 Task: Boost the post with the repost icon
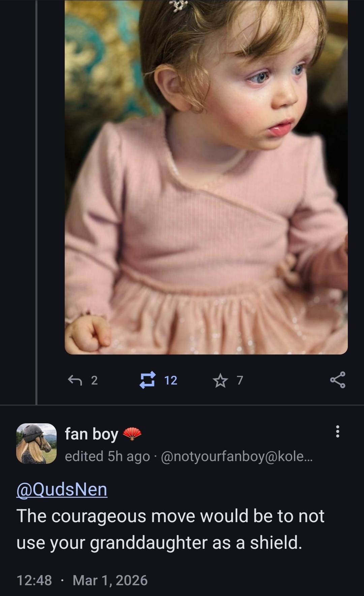148,380
